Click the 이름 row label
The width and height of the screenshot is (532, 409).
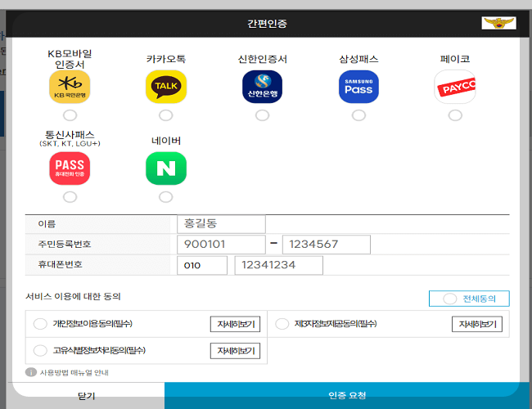click(47, 224)
